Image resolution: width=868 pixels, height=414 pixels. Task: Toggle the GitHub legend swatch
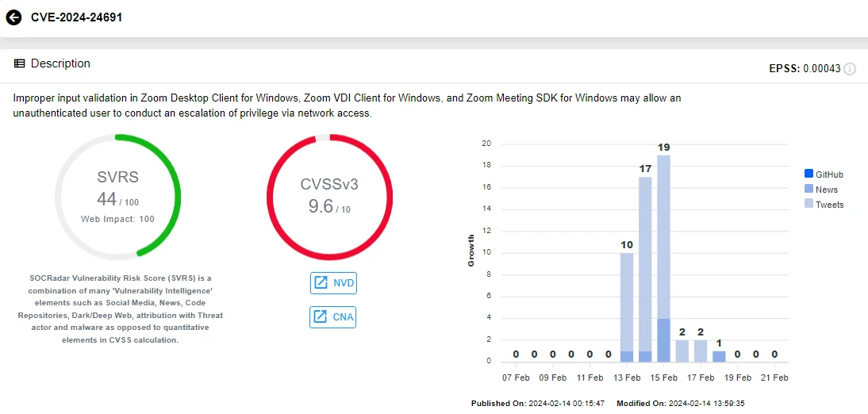tap(808, 174)
